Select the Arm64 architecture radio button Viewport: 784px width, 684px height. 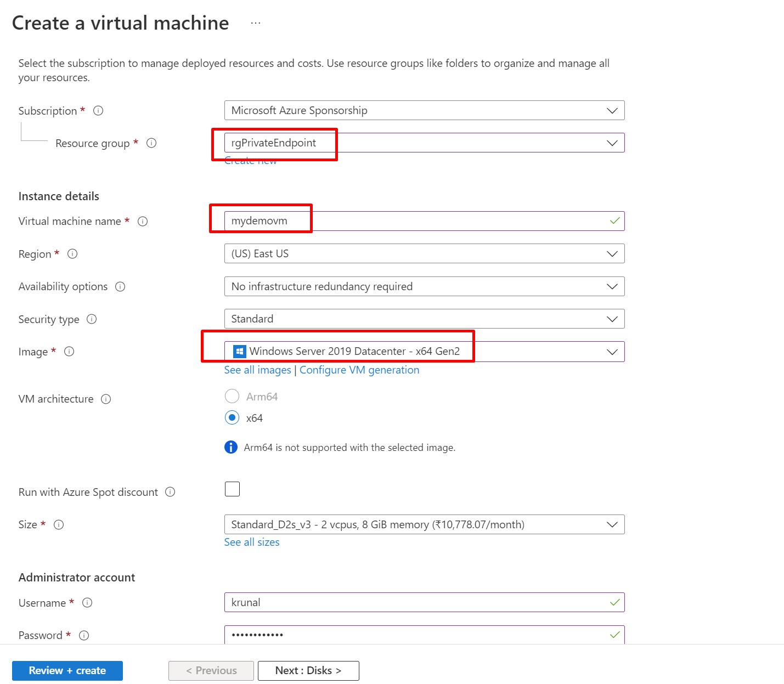pyautogui.click(x=232, y=396)
